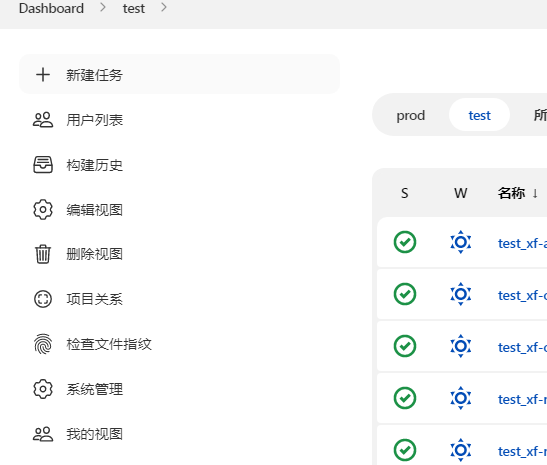Select the test view tab
Image resolution: width=547 pixels, height=465 pixels.
pos(479,115)
